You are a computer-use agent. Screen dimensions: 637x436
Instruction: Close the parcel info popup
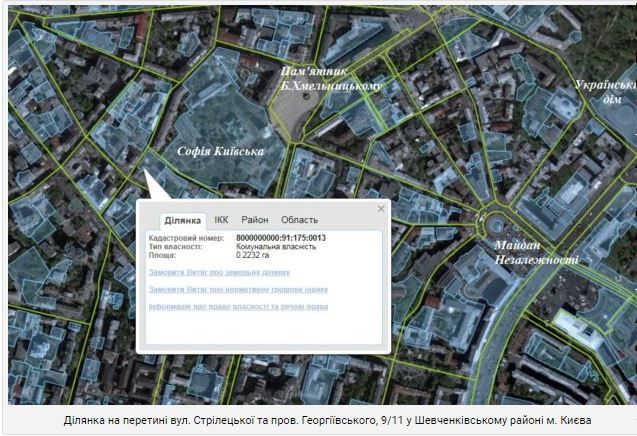tap(381, 208)
